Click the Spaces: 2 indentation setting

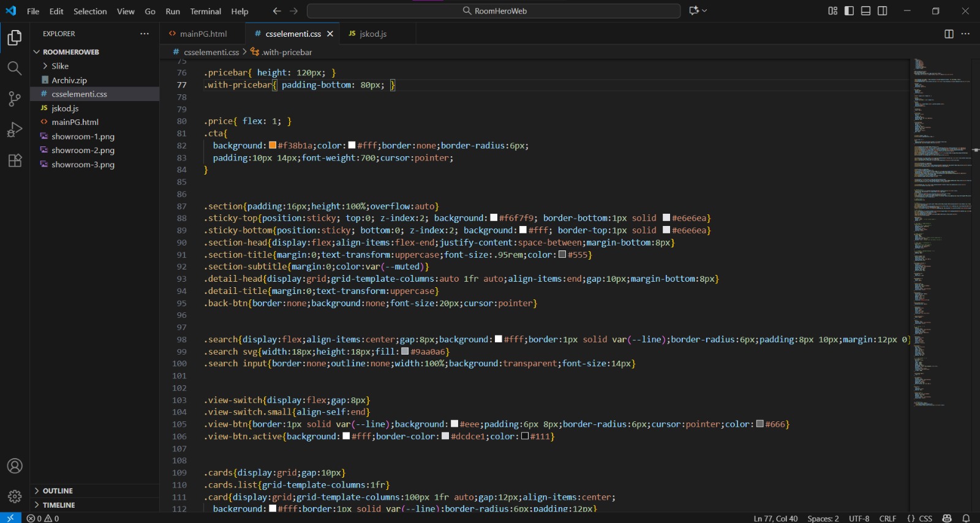(823, 518)
